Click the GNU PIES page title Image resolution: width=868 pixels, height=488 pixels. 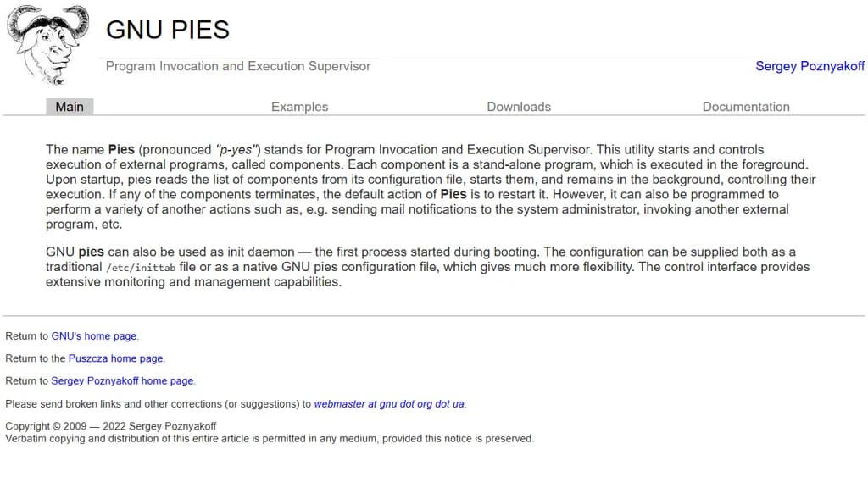(x=168, y=30)
